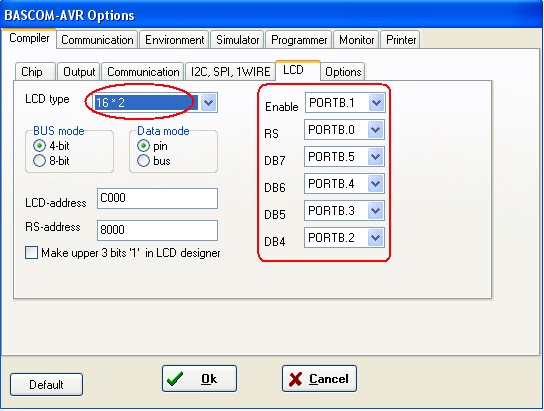Click the BASCOM-AVR Options title bar
Viewport: 544px width, 411px height.
tap(272, 15)
